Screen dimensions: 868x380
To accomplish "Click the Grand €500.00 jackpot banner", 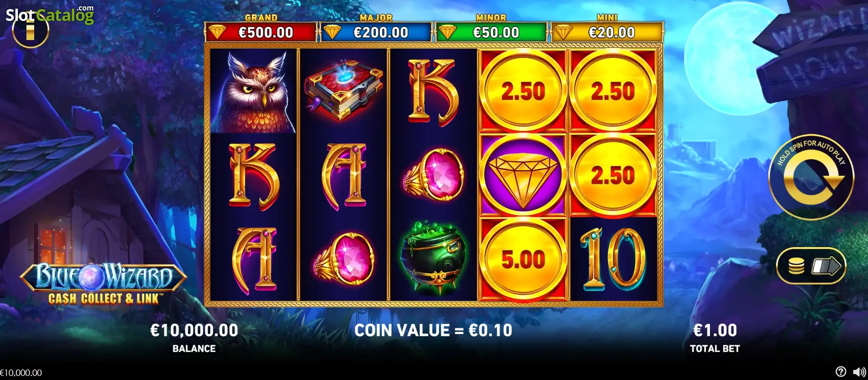I will point(261,32).
